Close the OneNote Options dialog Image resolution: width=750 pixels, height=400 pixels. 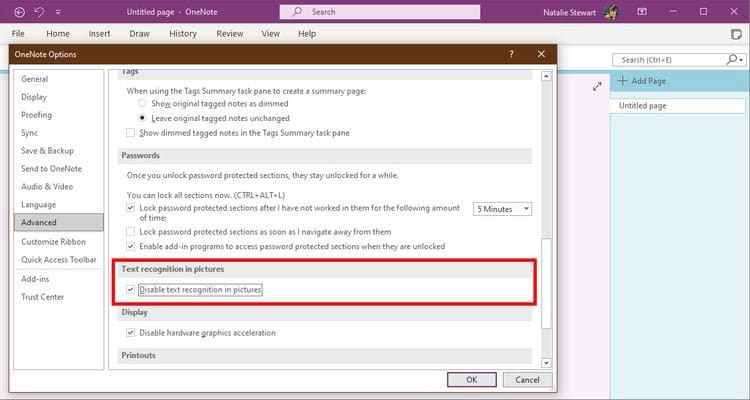click(541, 54)
